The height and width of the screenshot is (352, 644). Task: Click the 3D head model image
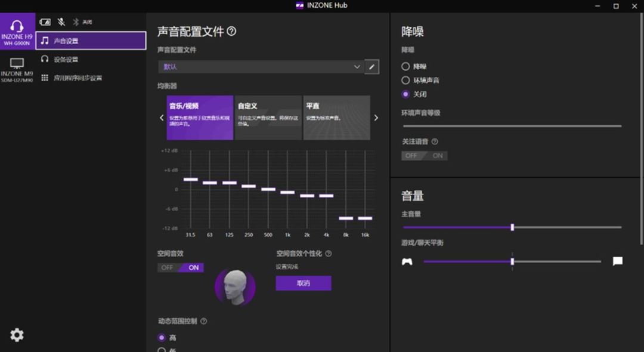tap(236, 287)
